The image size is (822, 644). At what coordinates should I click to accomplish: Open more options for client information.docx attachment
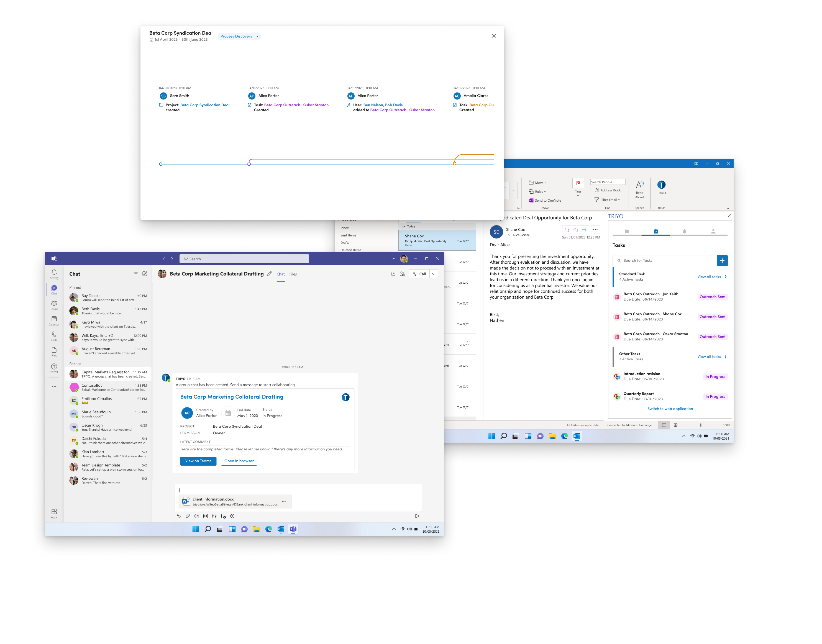click(284, 501)
